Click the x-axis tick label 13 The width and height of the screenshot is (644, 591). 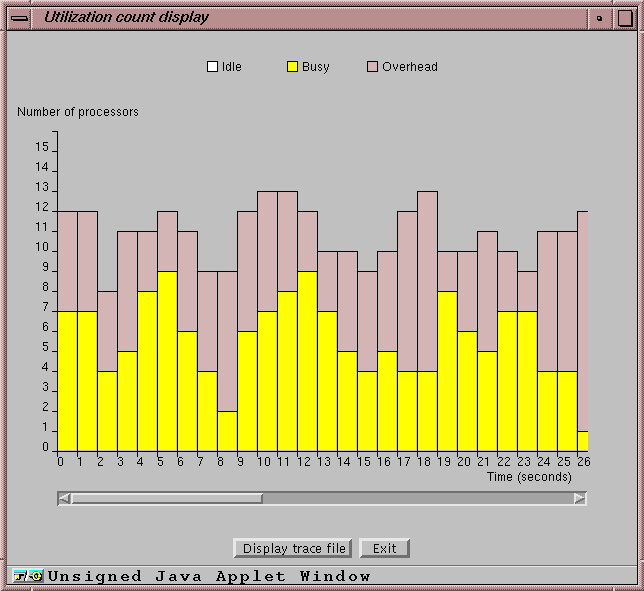tap(324, 462)
